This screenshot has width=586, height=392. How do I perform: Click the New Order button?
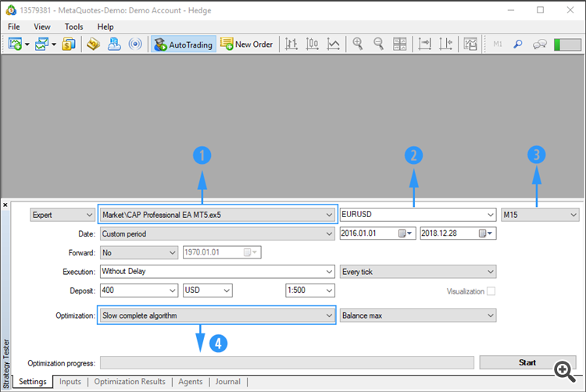tap(247, 45)
